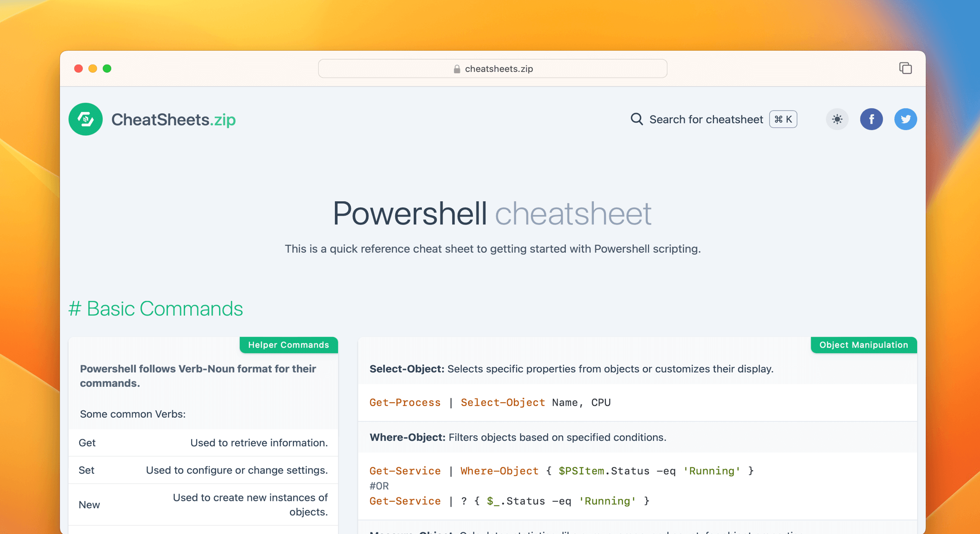Select the Basic Commands section heading
Viewport: 980px width, 534px height.
[x=156, y=308]
